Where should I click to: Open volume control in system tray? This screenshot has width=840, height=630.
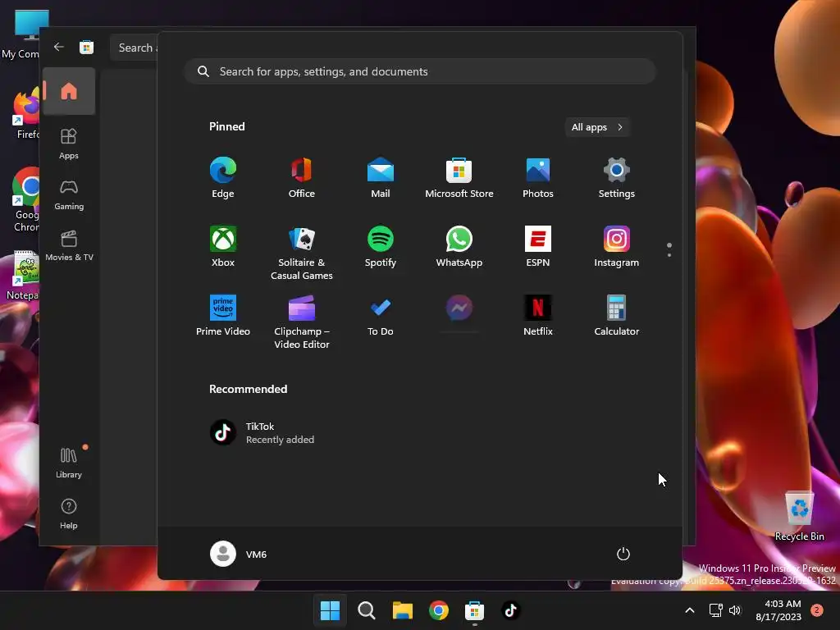coord(735,610)
